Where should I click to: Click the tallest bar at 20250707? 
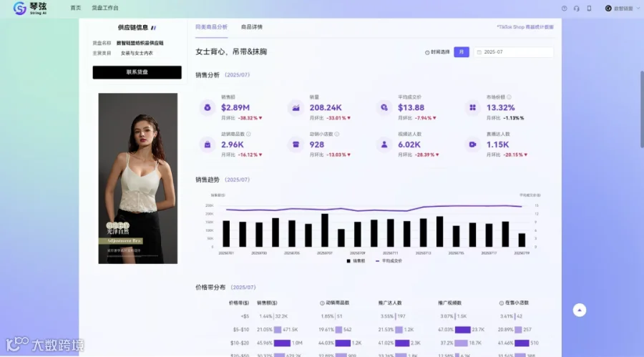(x=324, y=230)
